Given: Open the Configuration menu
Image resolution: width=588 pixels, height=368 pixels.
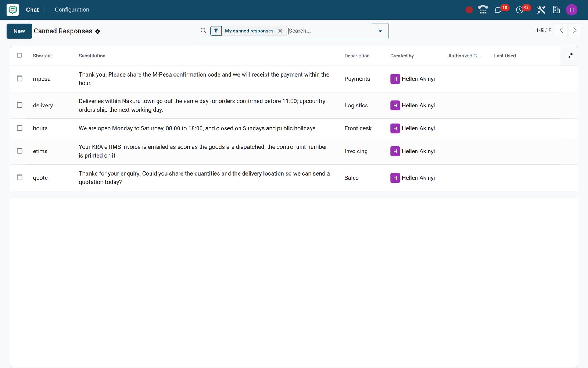Looking at the screenshot, I should click(72, 10).
